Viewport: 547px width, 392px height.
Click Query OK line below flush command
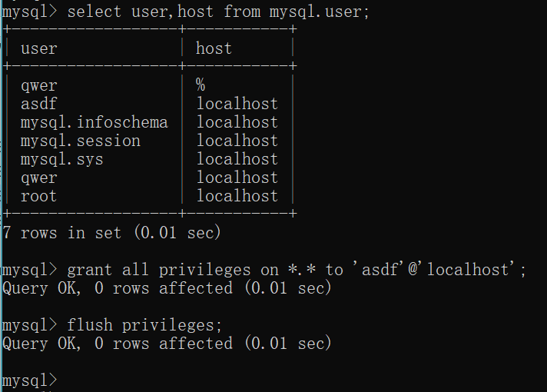(x=167, y=343)
